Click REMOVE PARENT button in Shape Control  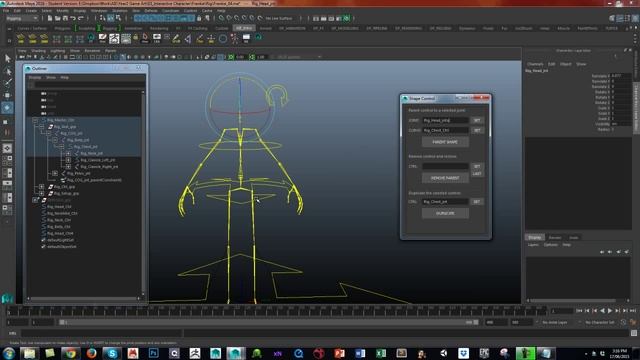tap(445, 178)
